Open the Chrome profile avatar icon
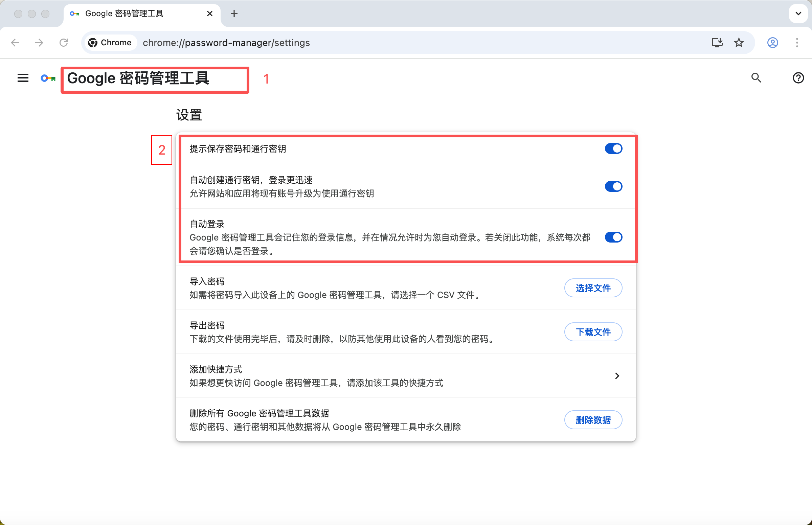 pyautogui.click(x=772, y=43)
